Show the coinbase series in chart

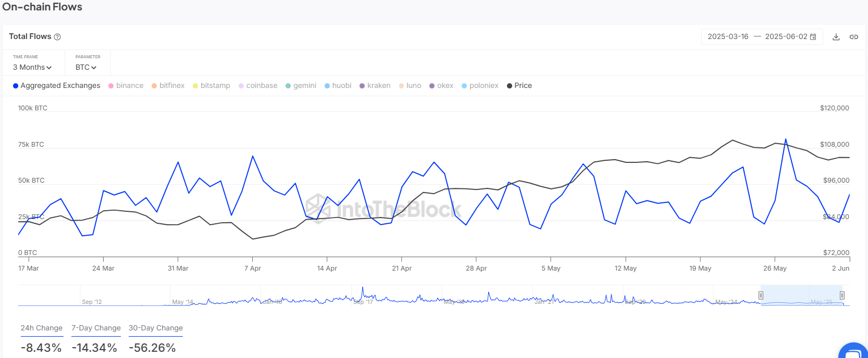(258, 86)
